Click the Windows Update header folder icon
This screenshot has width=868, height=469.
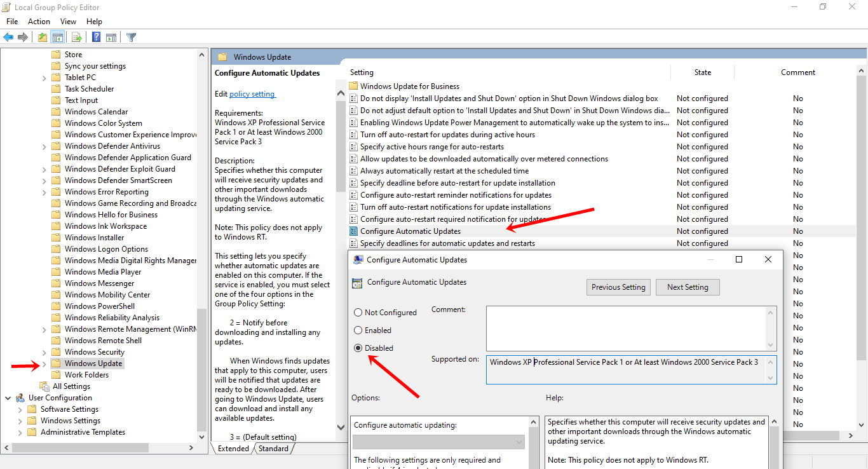pyautogui.click(x=222, y=57)
